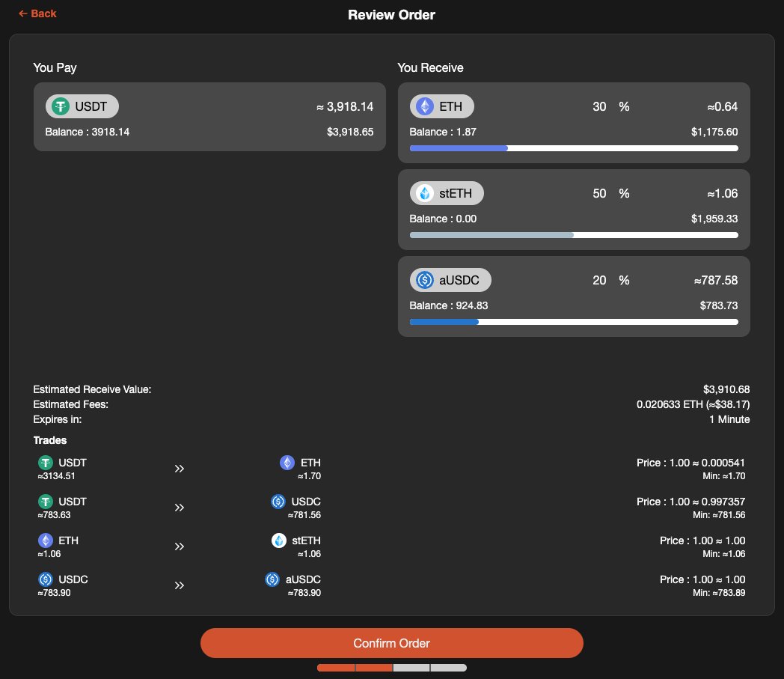Click USDC icon in the USDC to aUSDC trade
The width and height of the screenshot is (784, 679).
pos(46,579)
